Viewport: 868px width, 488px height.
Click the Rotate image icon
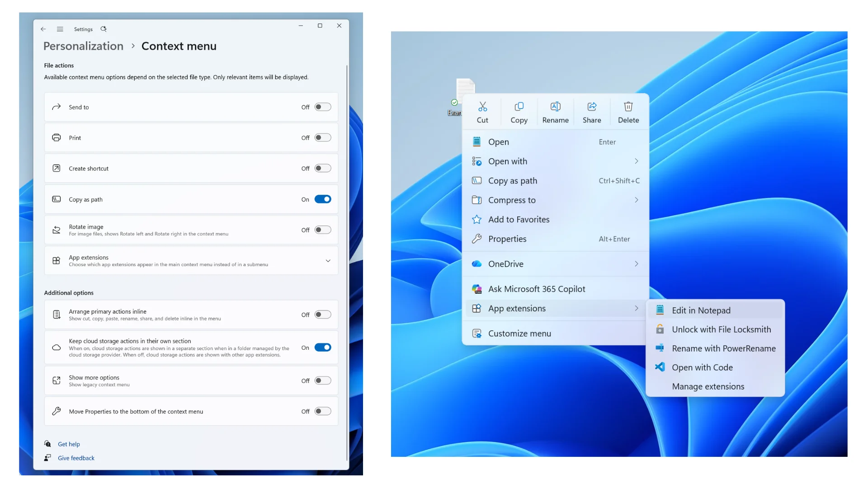pos(57,230)
